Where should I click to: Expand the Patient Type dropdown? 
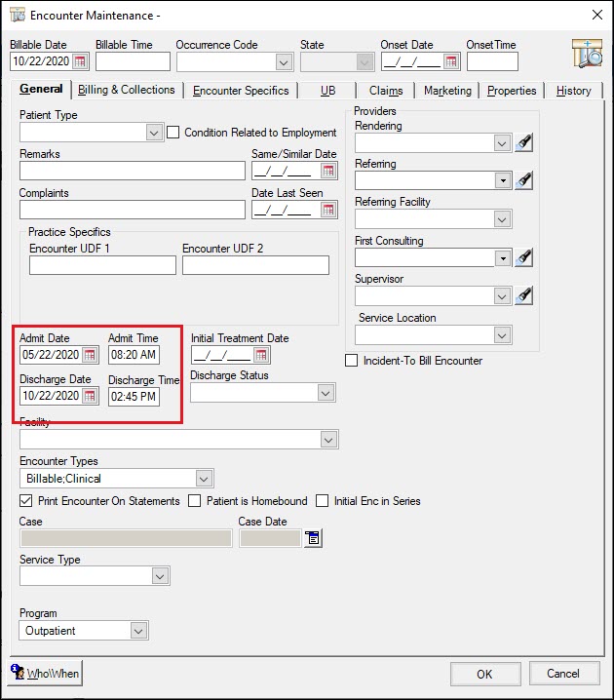pyautogui.click(x=153, y=133)
